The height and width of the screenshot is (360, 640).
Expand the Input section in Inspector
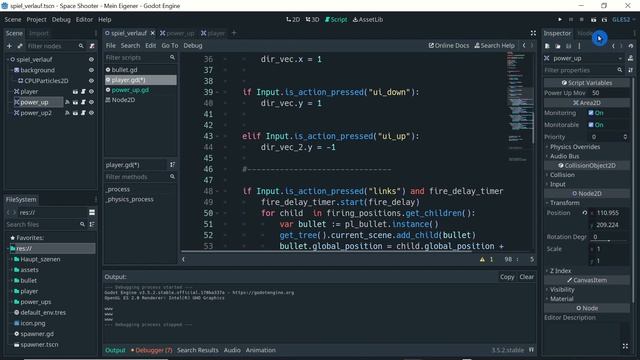(x=558, y=184)
